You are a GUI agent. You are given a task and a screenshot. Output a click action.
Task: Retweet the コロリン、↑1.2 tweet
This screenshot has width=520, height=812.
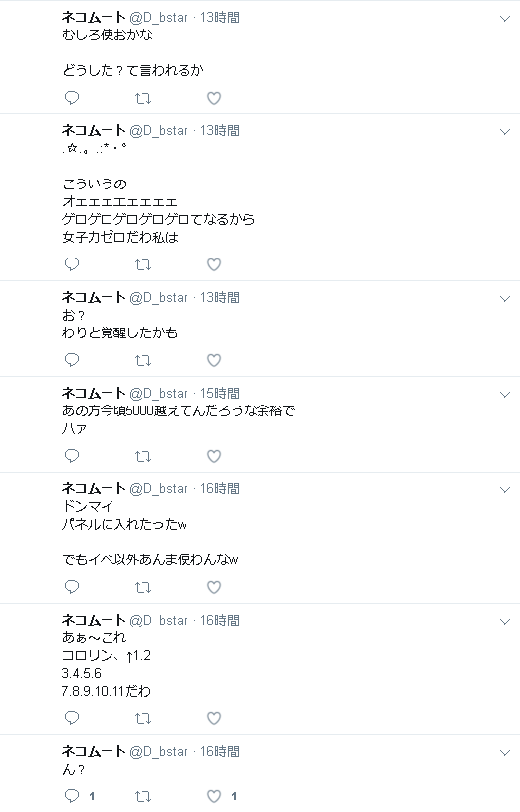pos(143,717)
